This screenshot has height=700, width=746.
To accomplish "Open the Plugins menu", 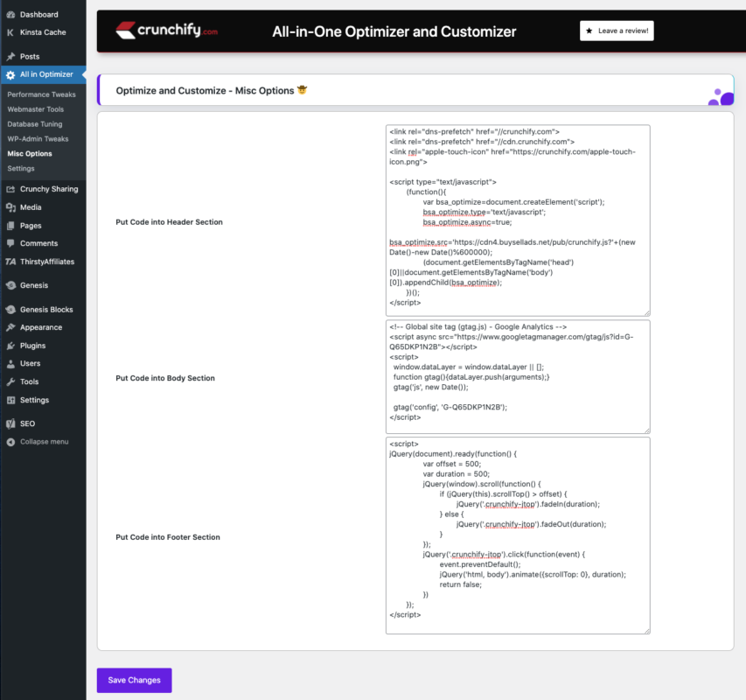I will 44,346.
